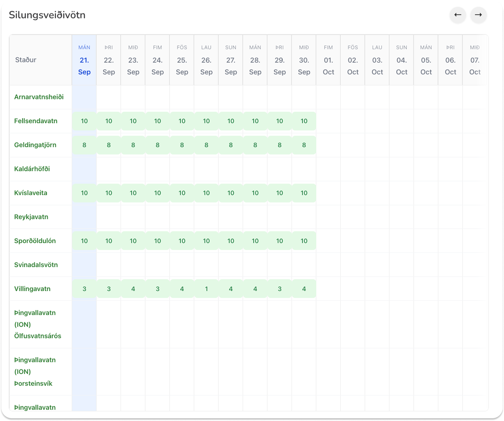The height and width of the screenshot is (421, 504).
Task: Click the Villingavatn location name
Action: [x=32, y=289]
